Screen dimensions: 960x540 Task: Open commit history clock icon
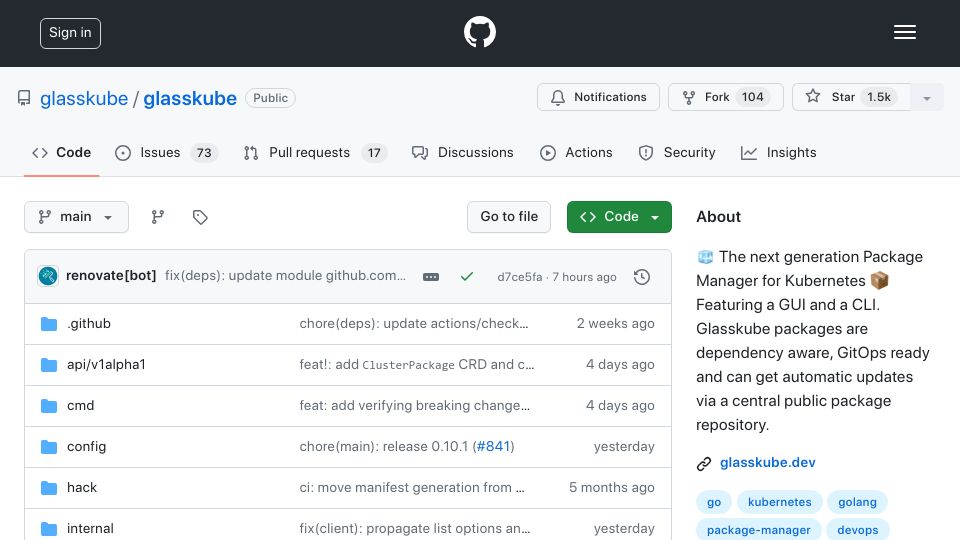click(642, 277)
